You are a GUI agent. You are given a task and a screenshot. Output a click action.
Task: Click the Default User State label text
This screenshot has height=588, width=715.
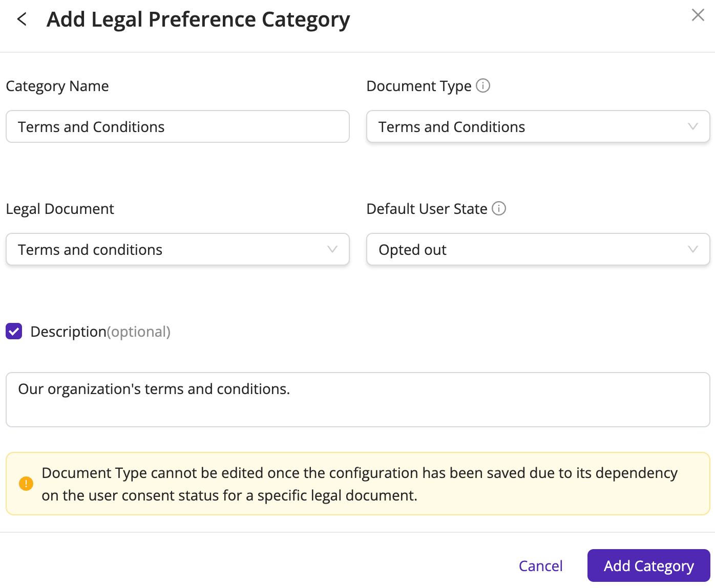point(427,209)
